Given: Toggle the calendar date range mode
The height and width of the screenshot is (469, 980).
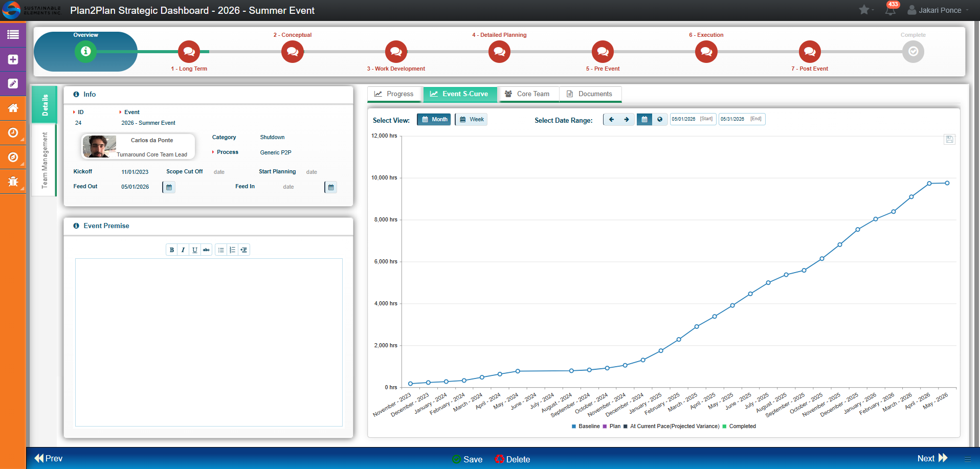Looking at the screenshot, I should click(644, 119).
